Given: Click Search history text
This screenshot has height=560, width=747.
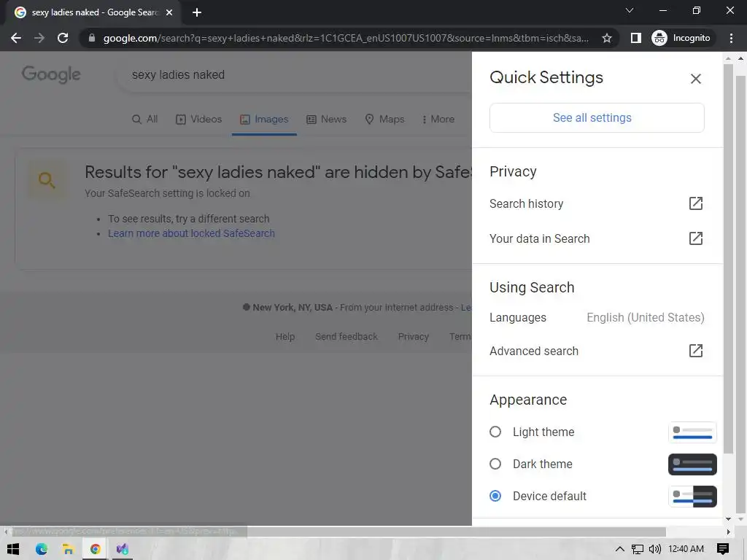Looking at the screenshot, I should click(526, 204).
